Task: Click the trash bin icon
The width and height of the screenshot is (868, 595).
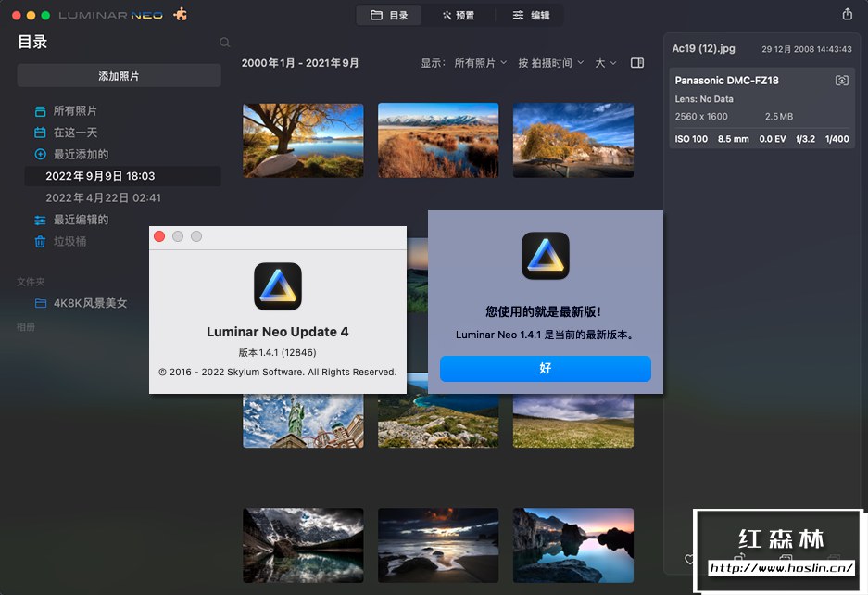Action: point(40,242)
